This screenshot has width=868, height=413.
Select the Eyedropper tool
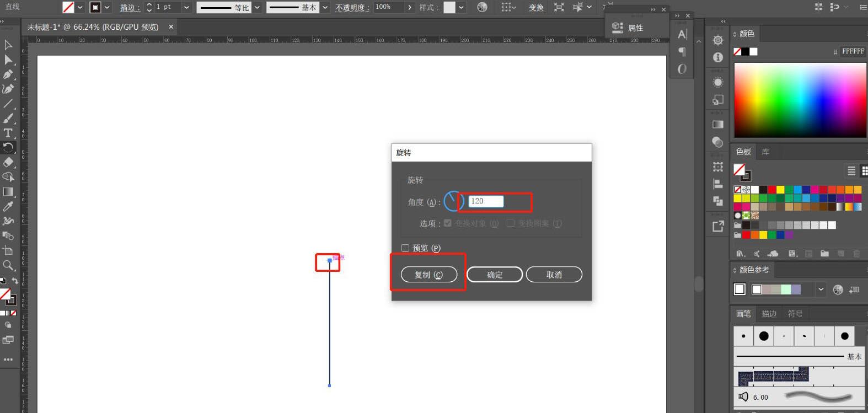coord(8,206)
